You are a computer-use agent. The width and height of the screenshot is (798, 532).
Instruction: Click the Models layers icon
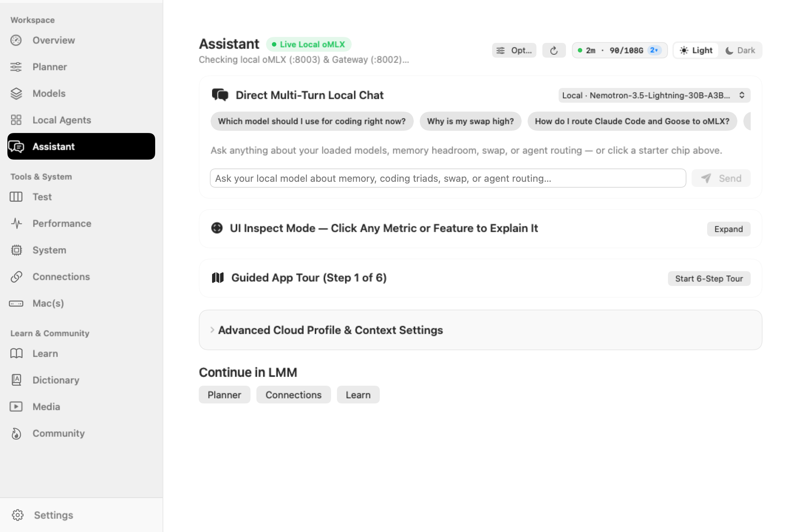coord(16,93)
